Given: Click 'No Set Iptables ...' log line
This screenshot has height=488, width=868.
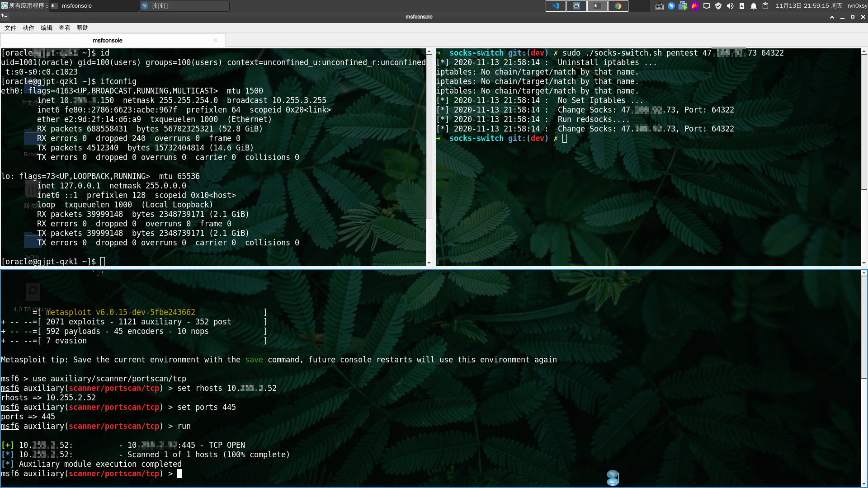Looking at the screenshot, I should point(600,100).
